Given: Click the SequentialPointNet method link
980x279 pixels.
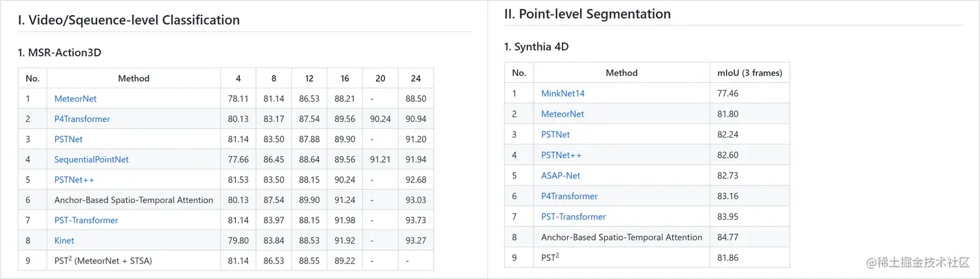Looking at the screenshot, I should click(91, 160).
